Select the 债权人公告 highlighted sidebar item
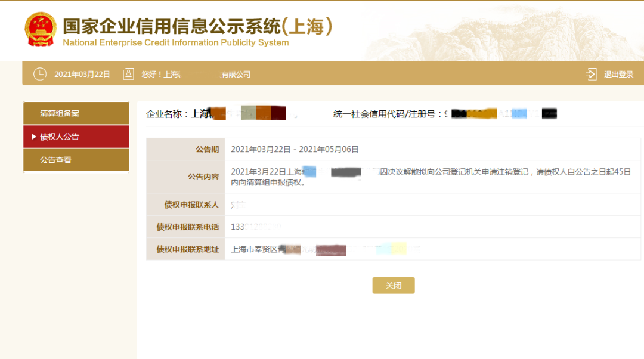The image size is (644, 359). coord(76,137)
